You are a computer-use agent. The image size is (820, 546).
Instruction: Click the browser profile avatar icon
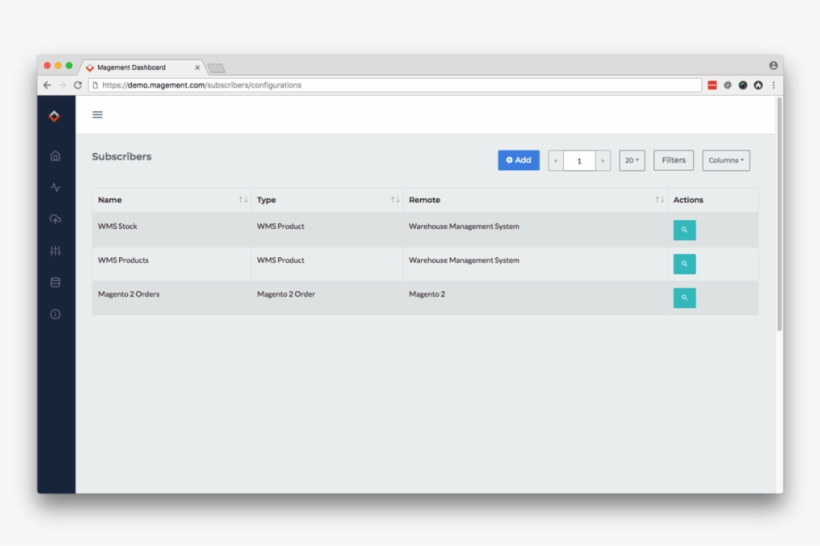point(773,65)
